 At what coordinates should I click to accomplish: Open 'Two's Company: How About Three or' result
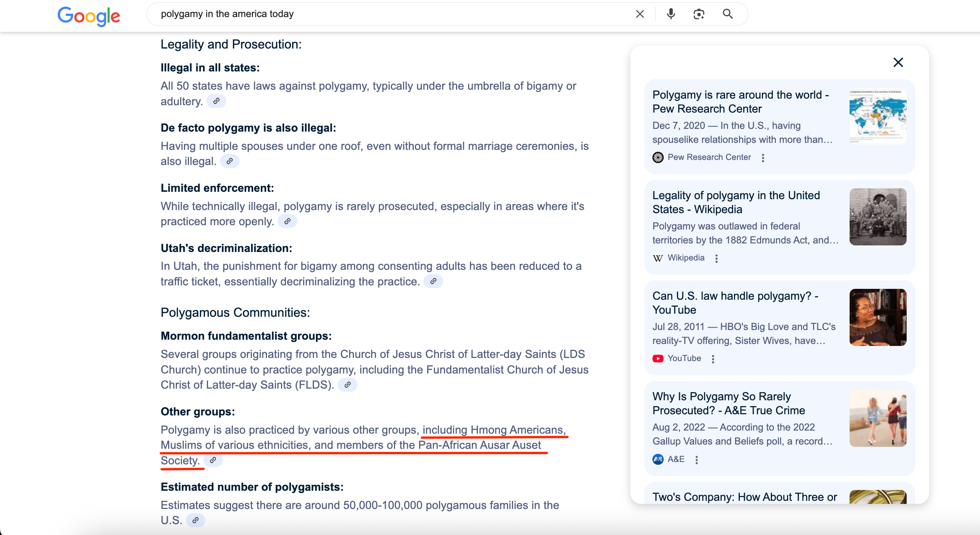coord(744,497)
